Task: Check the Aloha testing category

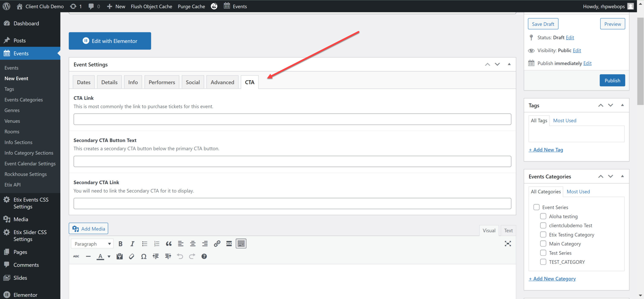Action: tap(543, 216)
